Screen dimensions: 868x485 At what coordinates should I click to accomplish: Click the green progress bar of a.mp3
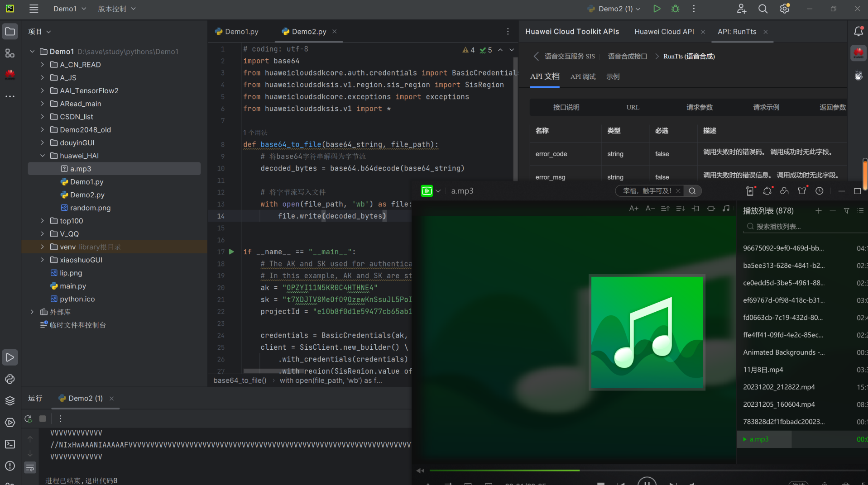click(x=504, y=471)
